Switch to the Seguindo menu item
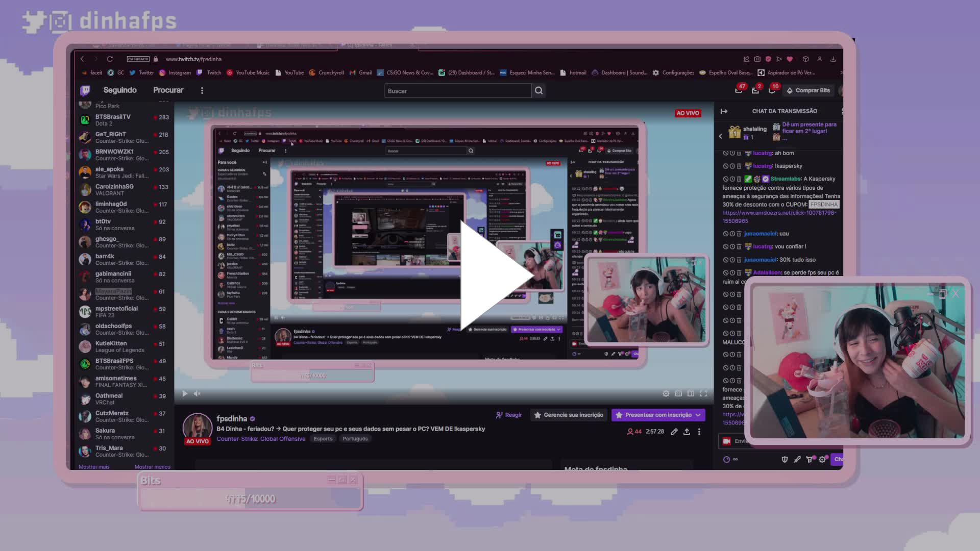The image size is (980, 551). (x=120, y=90)
